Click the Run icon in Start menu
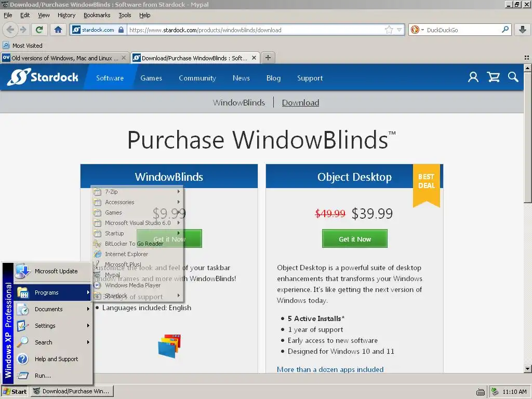Viewport: 532px width, 399px height. click(23, 376)
